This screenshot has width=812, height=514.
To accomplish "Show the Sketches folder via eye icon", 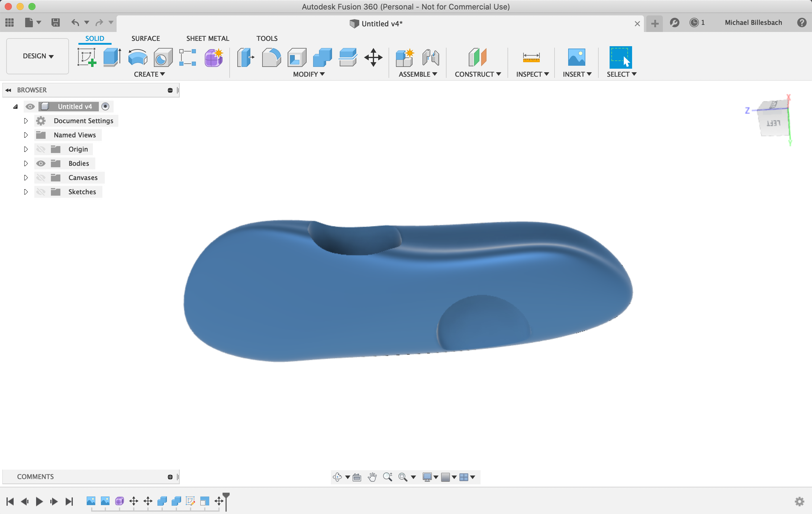I will tap(41, 192).
